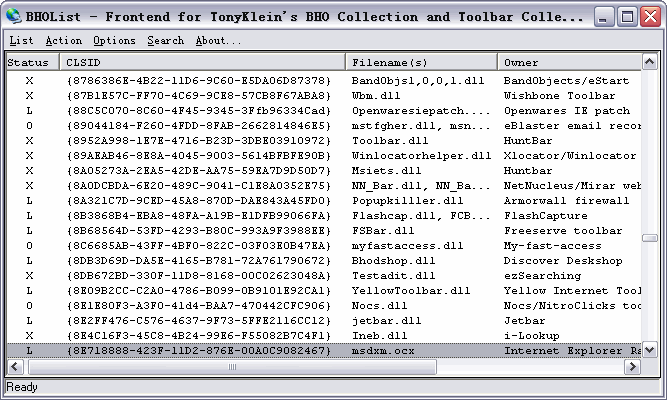Click the horizontal scrollbar right arrow
This screenshot has width=667, height=400.
click(633, 366)
